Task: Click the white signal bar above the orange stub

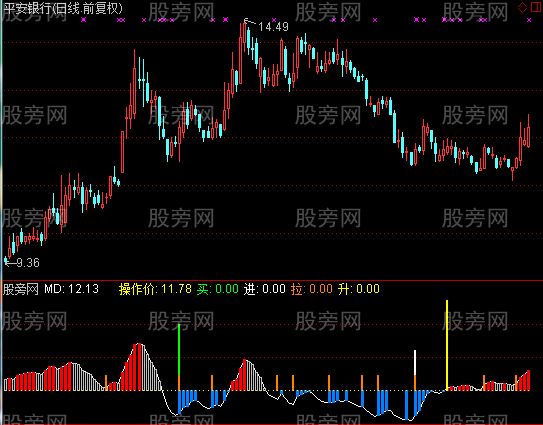Action: point(415,363)
